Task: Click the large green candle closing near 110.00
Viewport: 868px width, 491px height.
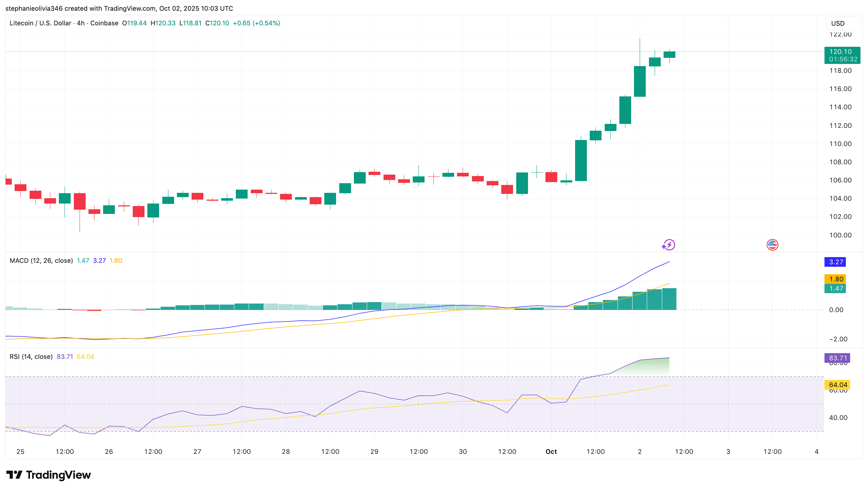Action: pyautogui.click(x=581, y=160)
